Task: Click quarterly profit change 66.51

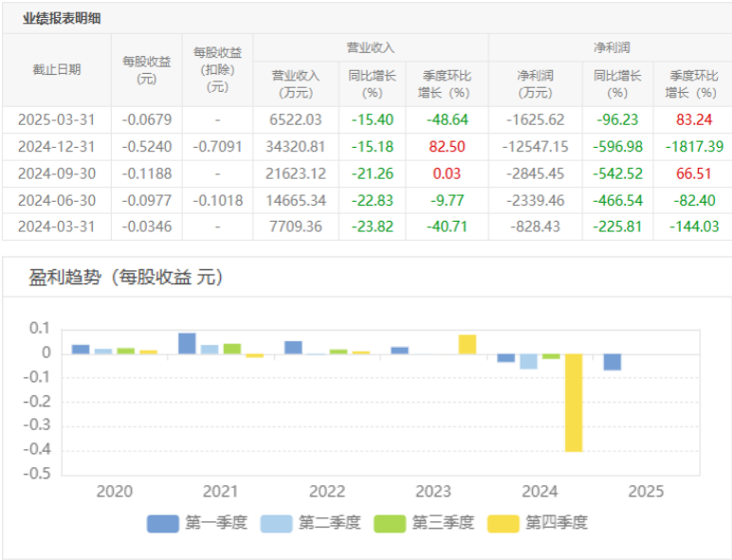Action: click(x=694, y=174)
